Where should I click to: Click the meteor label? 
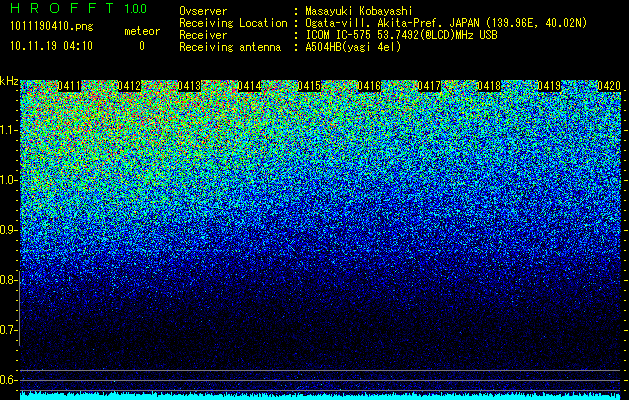[x=142, y=31]
